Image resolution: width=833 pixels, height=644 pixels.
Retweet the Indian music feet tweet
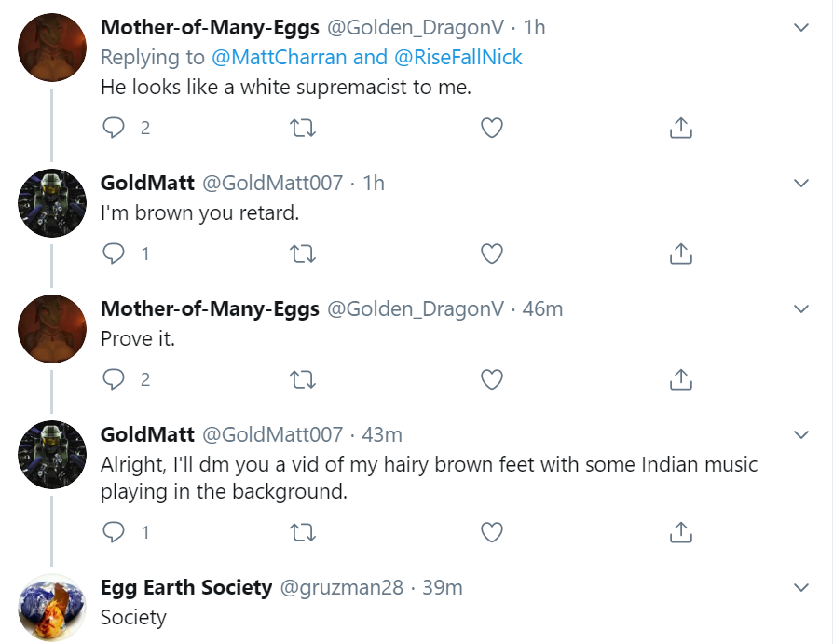pos(303,532)
